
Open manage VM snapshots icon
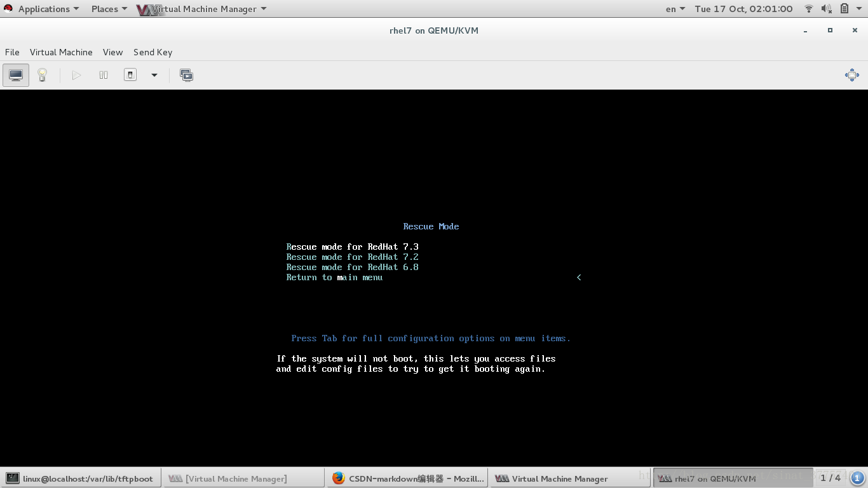pos(186,75)
